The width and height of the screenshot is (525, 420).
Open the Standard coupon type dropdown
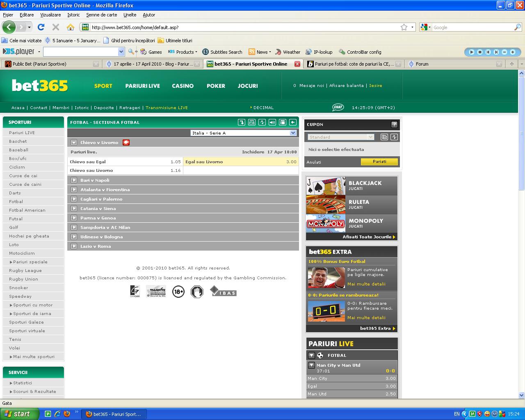(341, 137)
